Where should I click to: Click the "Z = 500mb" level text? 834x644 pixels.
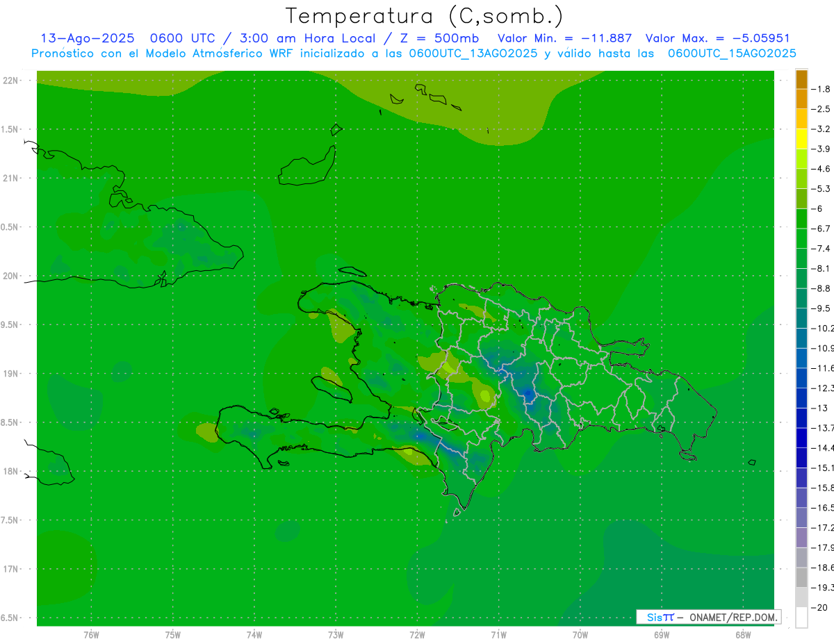[439, 38]
